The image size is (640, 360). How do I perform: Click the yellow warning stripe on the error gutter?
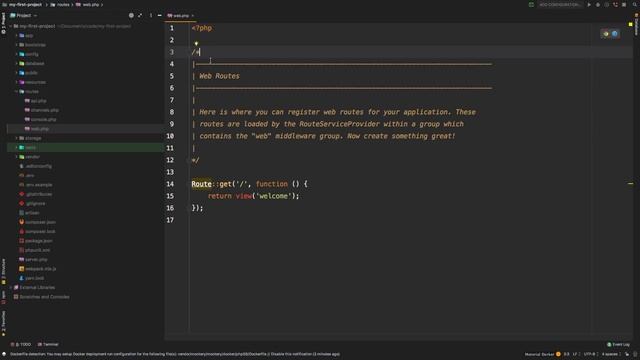click(x=631, y=184)
